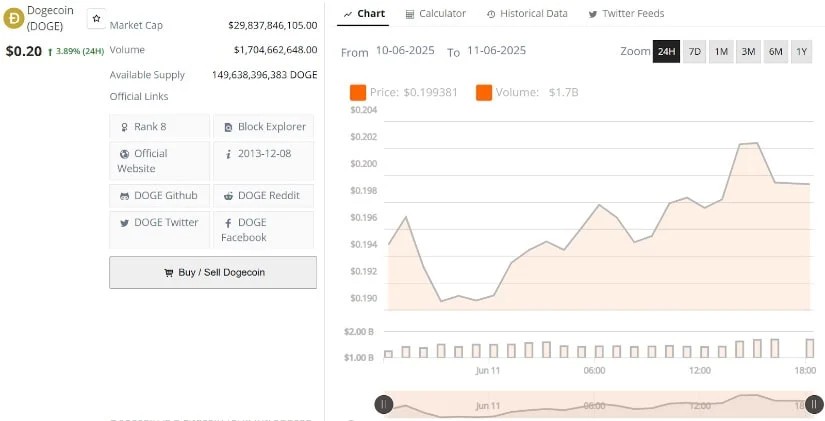This screenshot has width=825, height=421.
Task: Open the Twitter Feeds tab
Action: [x=626, y=14]
